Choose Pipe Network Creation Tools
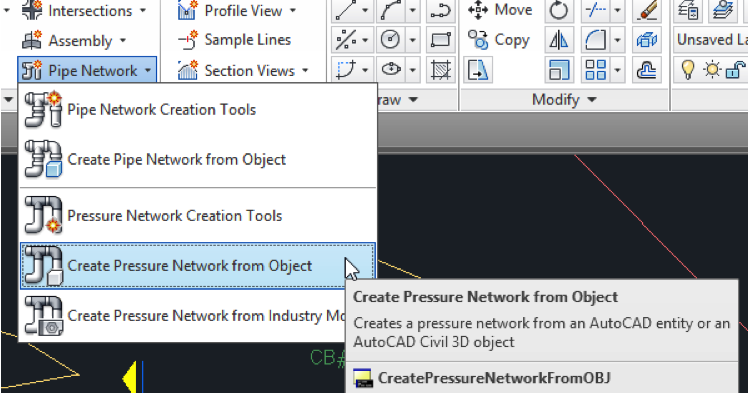 (x=198, y=110)
